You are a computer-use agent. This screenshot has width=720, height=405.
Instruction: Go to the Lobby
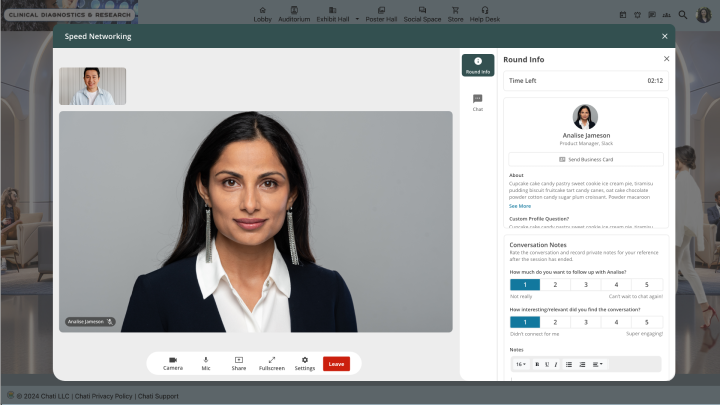pos(263,15)
